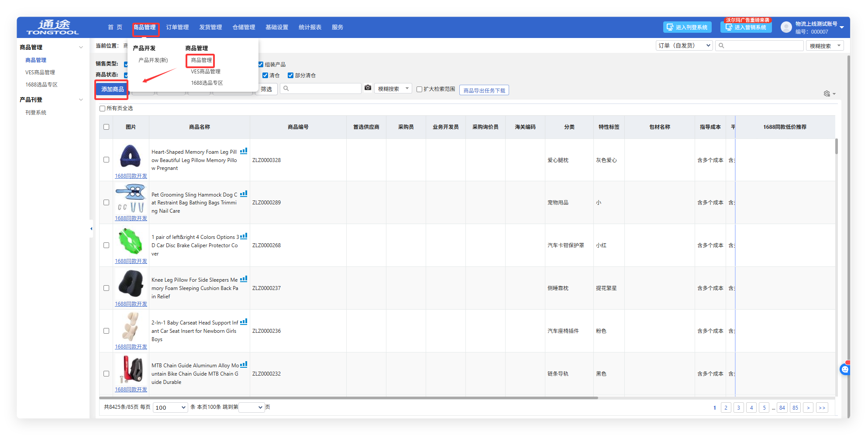This screenshot has width=868, height=435.
Task: Expand the page size dropdown showing 100
Action: pyautogui.click(x=170, y=407)
